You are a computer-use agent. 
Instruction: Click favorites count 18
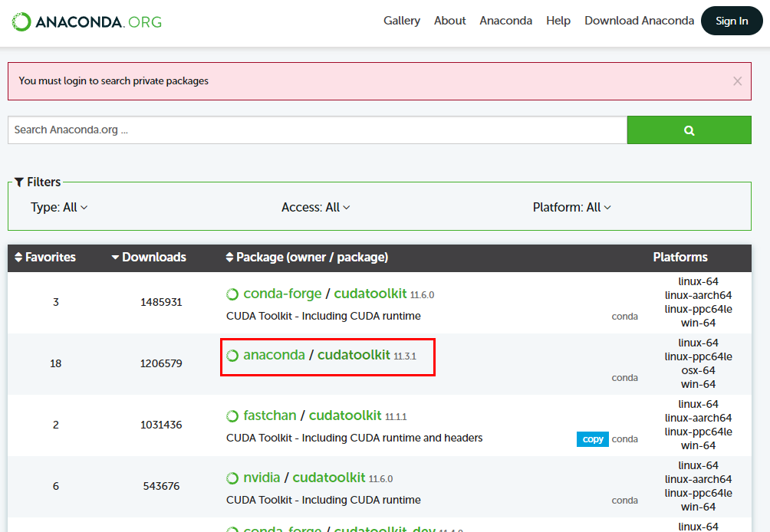55,363
